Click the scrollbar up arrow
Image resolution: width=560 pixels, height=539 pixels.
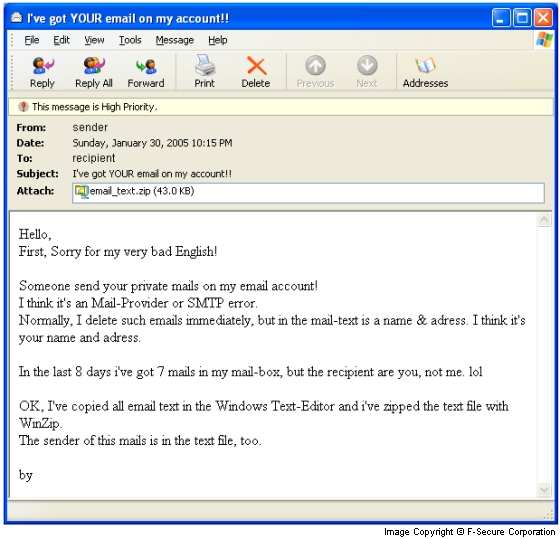(x=544, y=220)
